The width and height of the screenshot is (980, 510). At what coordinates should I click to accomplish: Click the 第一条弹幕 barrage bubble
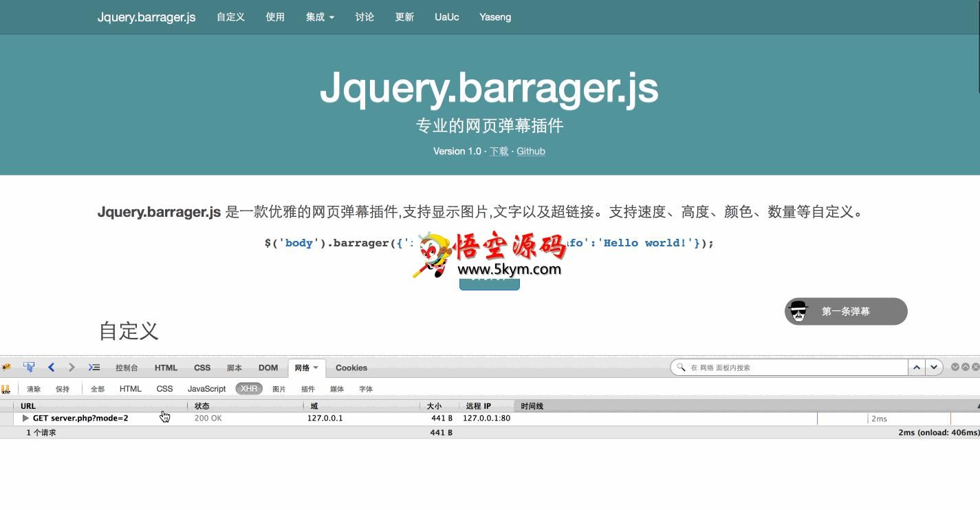pyautogui.click(x=846, y=311)
